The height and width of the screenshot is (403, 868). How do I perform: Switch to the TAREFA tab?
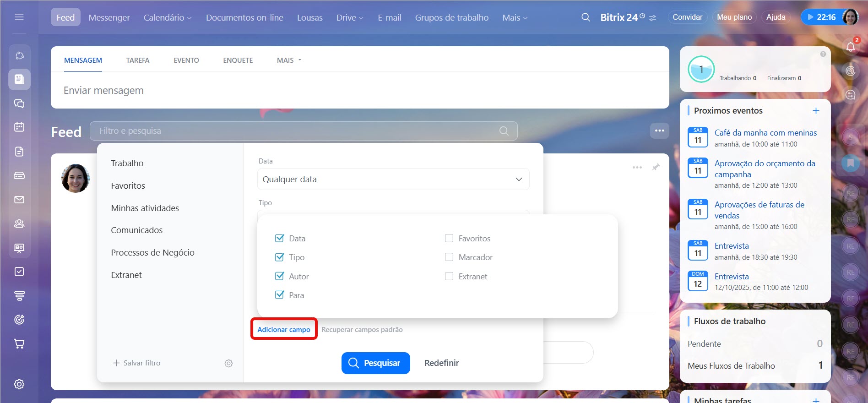pyautogui.click(x=137, y=60)
